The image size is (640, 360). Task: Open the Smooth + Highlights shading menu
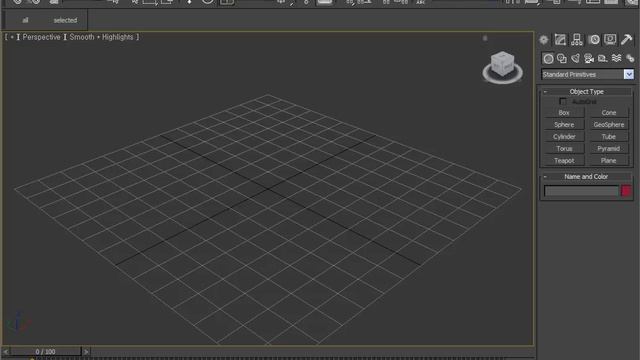pyautogui.click(x=101, y=37)
